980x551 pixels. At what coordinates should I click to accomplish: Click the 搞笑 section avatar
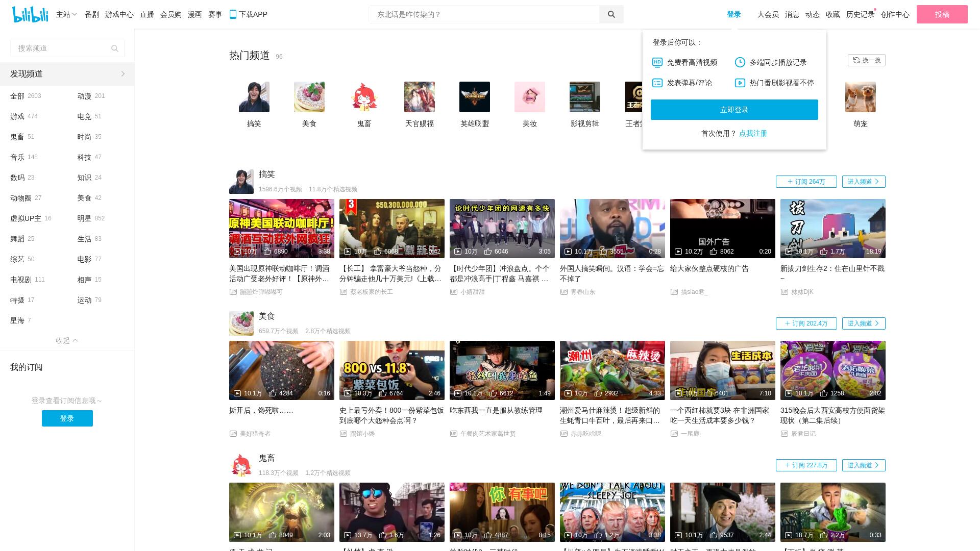pyautogui.click(x=241, y=182)
